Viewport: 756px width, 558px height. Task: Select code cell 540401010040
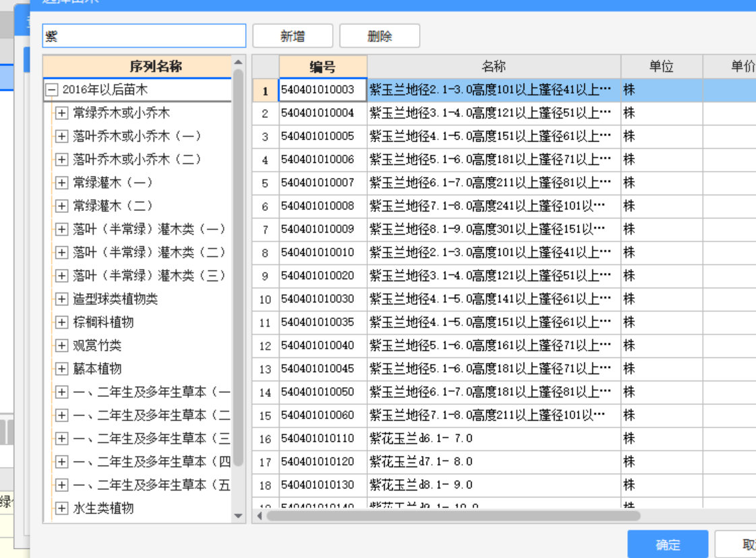pyautogui.click(x=323, y=345)
